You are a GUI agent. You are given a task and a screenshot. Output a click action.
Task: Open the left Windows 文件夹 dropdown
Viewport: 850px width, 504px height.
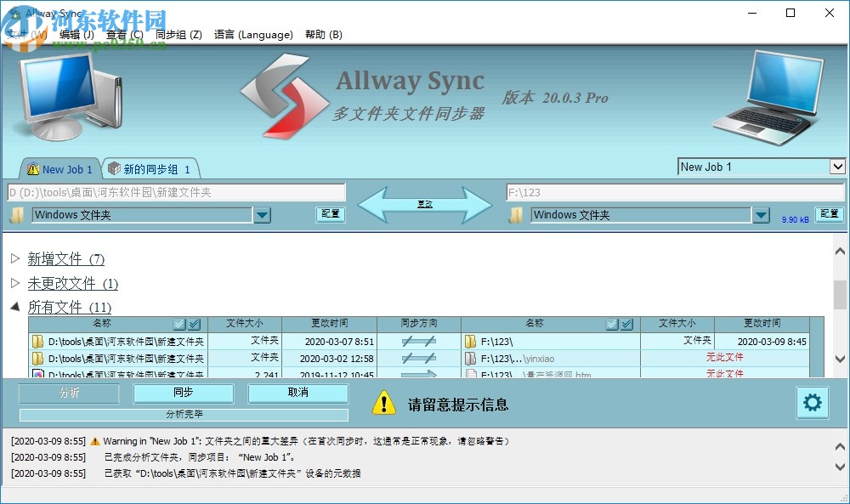tap(262, 215)
